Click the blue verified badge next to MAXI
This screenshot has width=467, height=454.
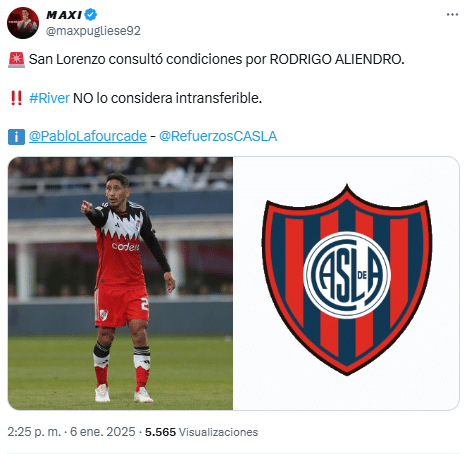click(90, 15)
